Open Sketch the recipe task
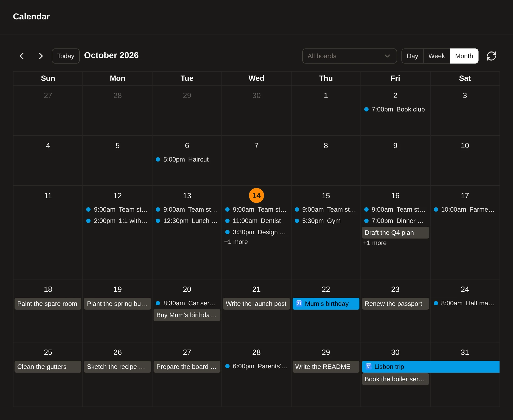513x420 pixels. 117,367
